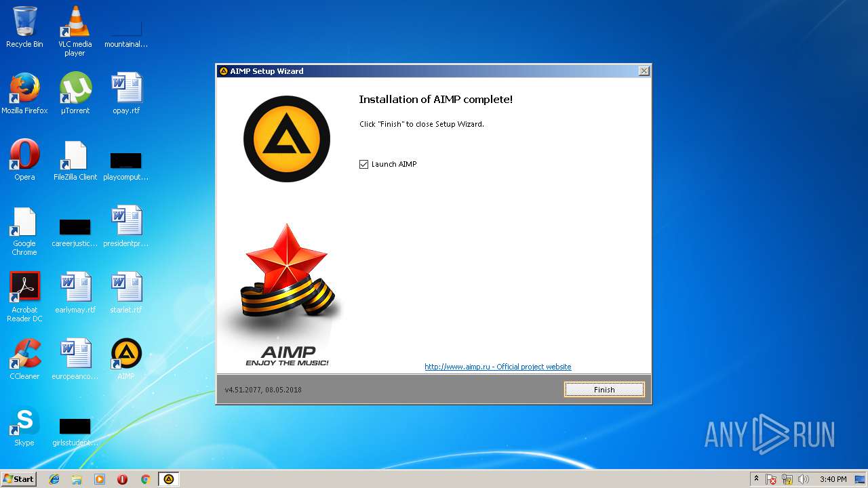Select the earlymay.rtf document icon
This screenshot has height=488, width=868.
75,293
